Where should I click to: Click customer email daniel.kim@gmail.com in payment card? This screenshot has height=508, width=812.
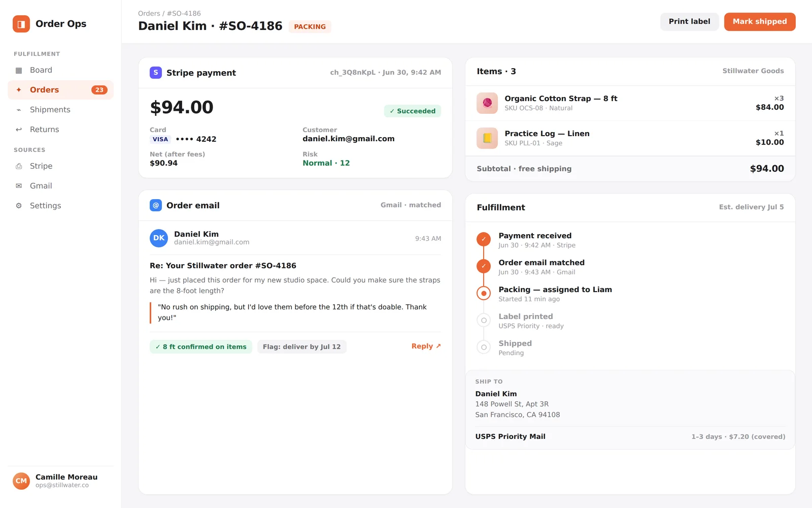click(x=349, y=139)
